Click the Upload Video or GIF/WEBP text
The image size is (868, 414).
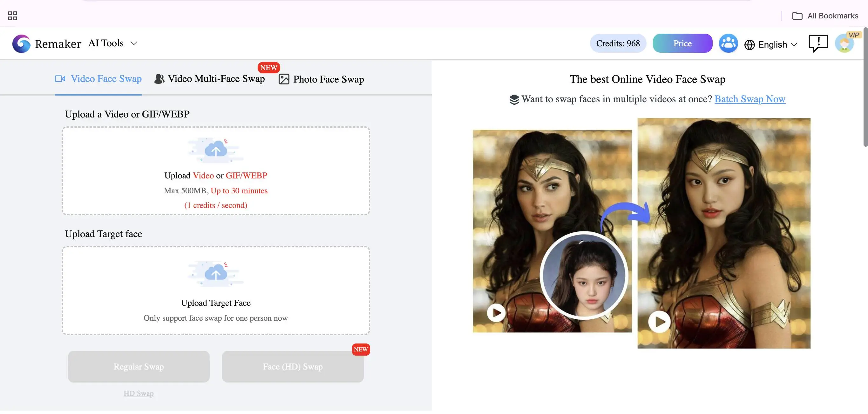(x=216, y=175)
